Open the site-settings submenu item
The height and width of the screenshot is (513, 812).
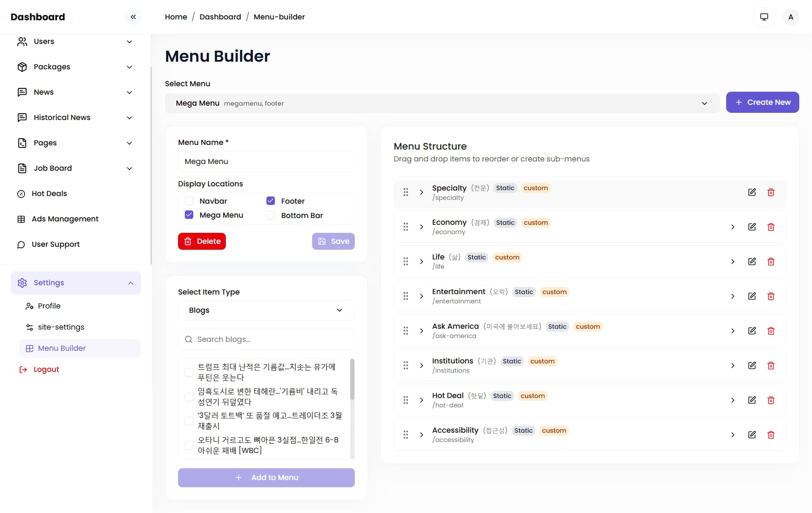[61, 327]
